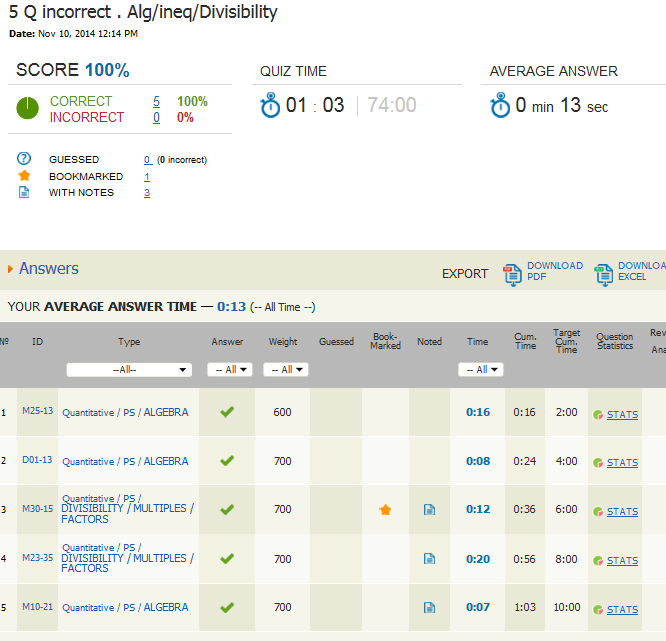Collapse the Answers section
This screenshot has height=641, width=666.
(11, 269)
